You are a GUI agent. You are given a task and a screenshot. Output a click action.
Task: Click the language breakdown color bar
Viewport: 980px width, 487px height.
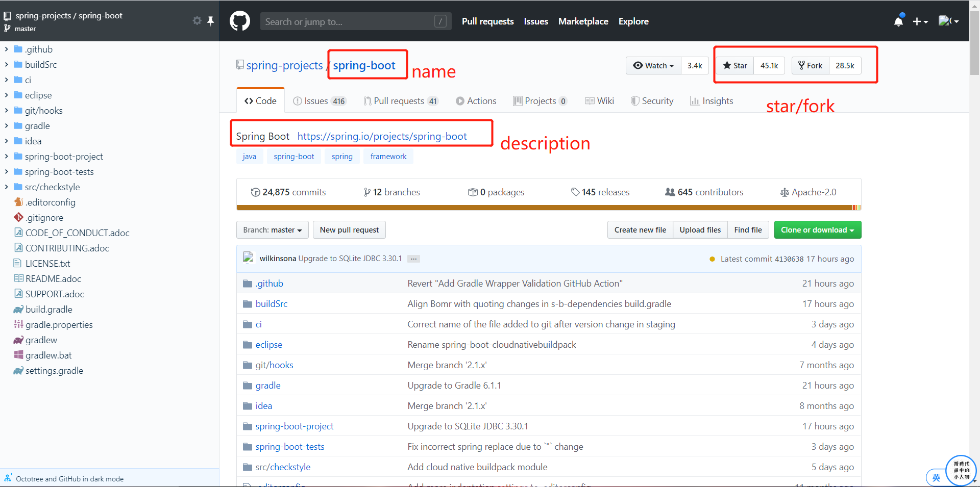tap(549, 208)
